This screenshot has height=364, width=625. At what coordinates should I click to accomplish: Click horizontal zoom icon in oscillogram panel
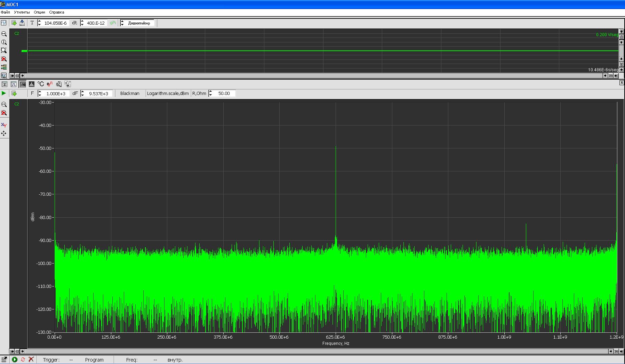coord(4,34)
